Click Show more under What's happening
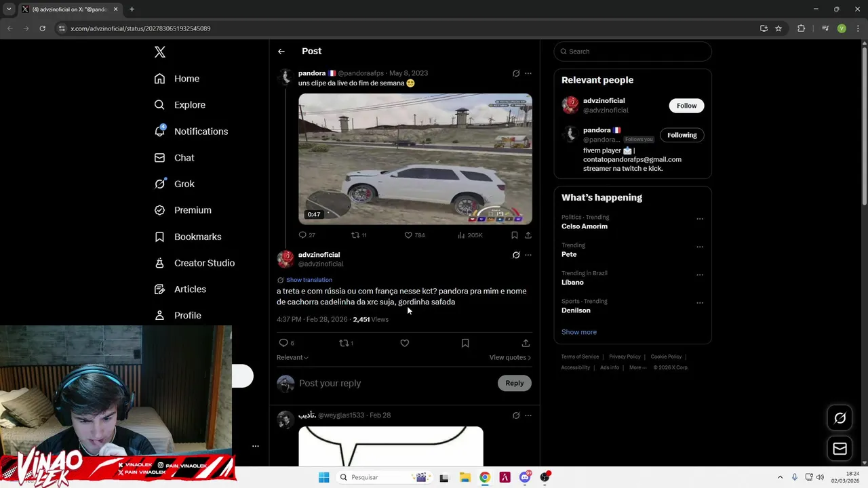Image resolution: width=868 pixels, height=488 pixels. point(579,332)
